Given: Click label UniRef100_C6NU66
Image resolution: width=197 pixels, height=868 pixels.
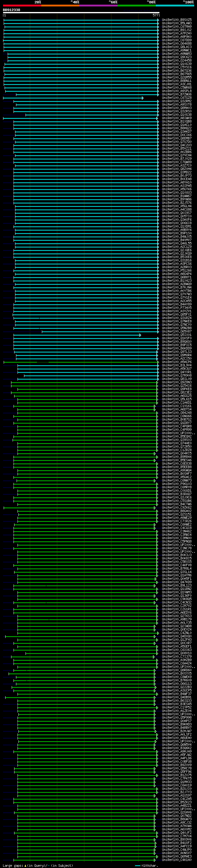Looking at the screenshot, I should click(176, 416).
